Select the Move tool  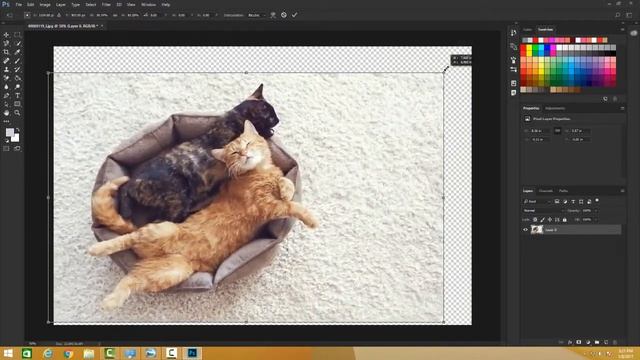coord(6,35)
